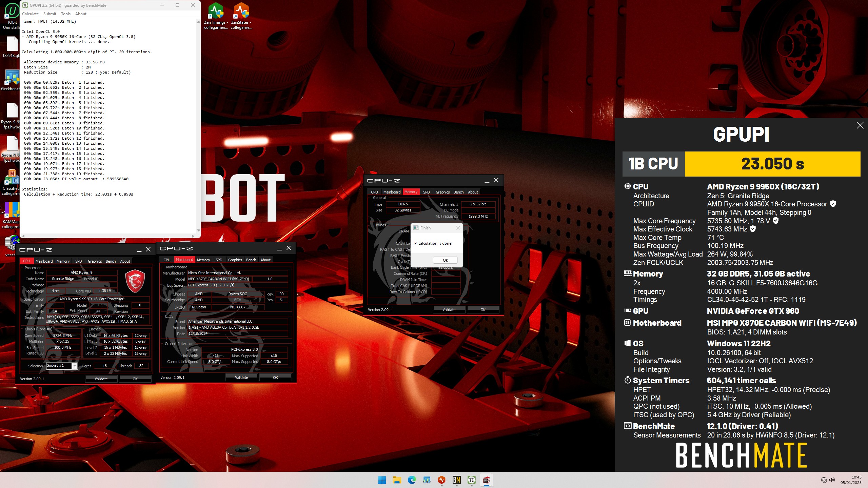Click the volume icon in system tray

pos(832,480)
